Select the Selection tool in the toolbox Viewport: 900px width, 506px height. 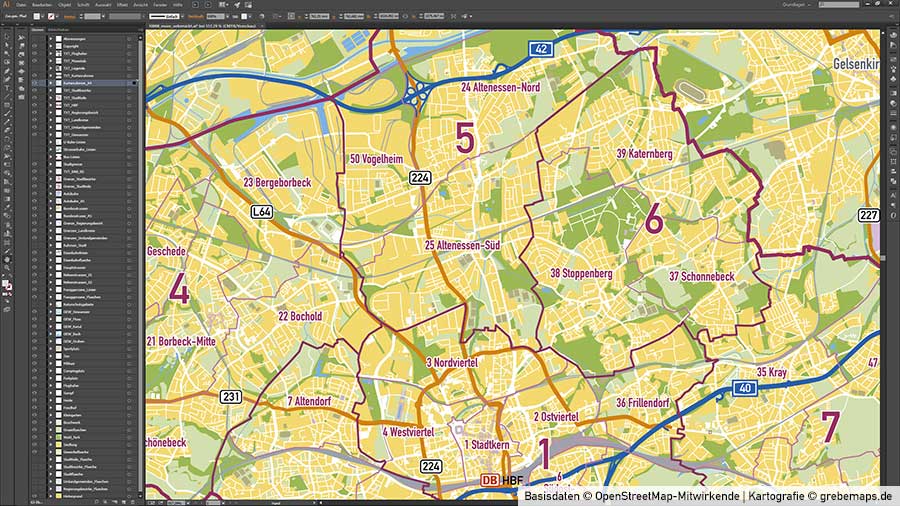(6, 37)
